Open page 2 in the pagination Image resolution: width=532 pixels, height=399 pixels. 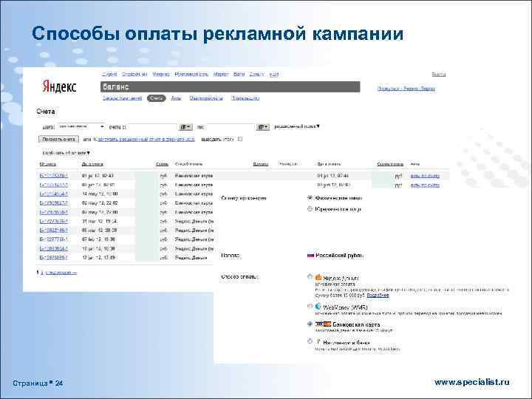coord(42,273)
